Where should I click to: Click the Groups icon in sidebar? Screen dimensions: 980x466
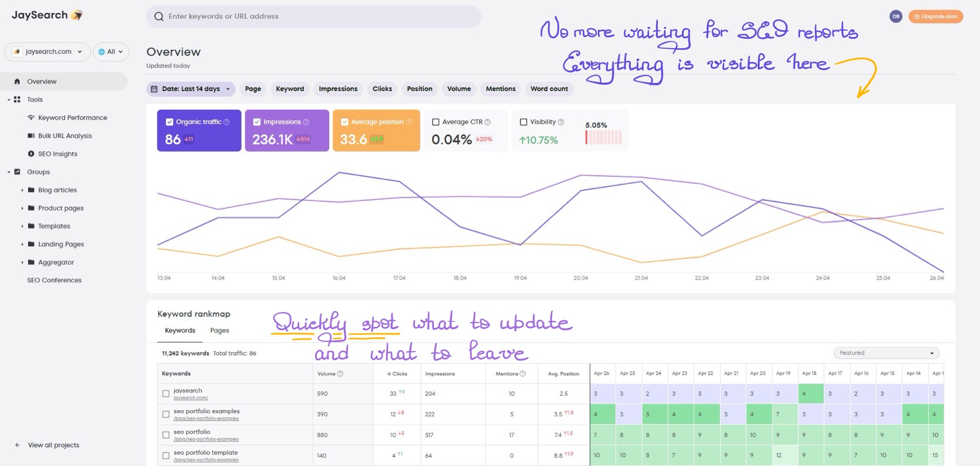tap(17, 172)
